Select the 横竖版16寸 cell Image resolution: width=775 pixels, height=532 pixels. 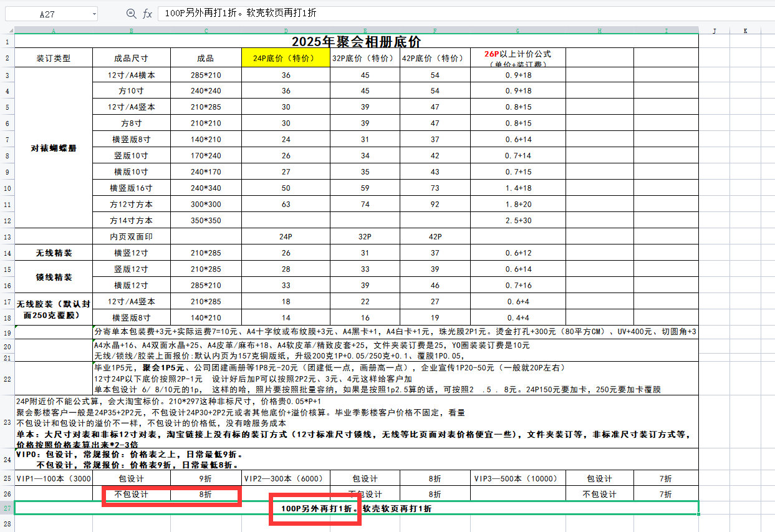(x=131, y=188)
